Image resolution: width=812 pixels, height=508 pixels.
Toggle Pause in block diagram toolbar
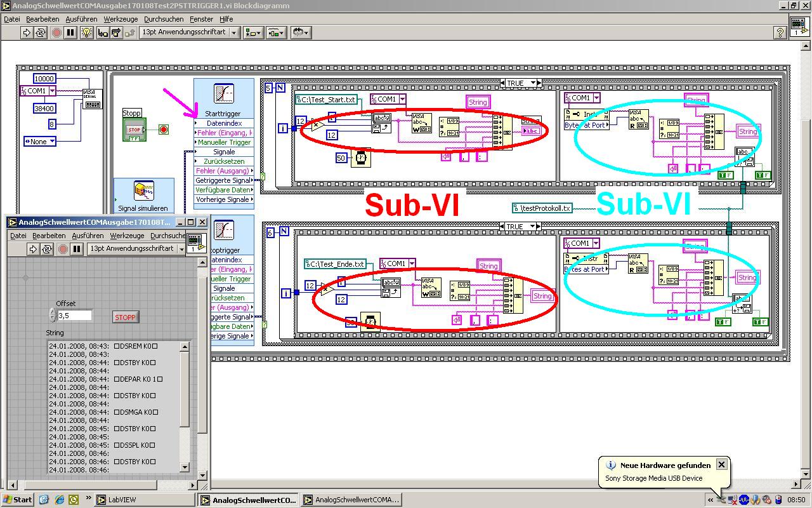click(70, 32)
